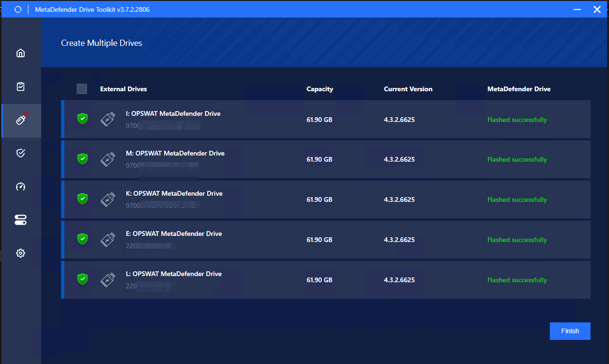Click Flashed successfully status for drive M:
This screenshot has height=364, width=609.
coord(517,159)
